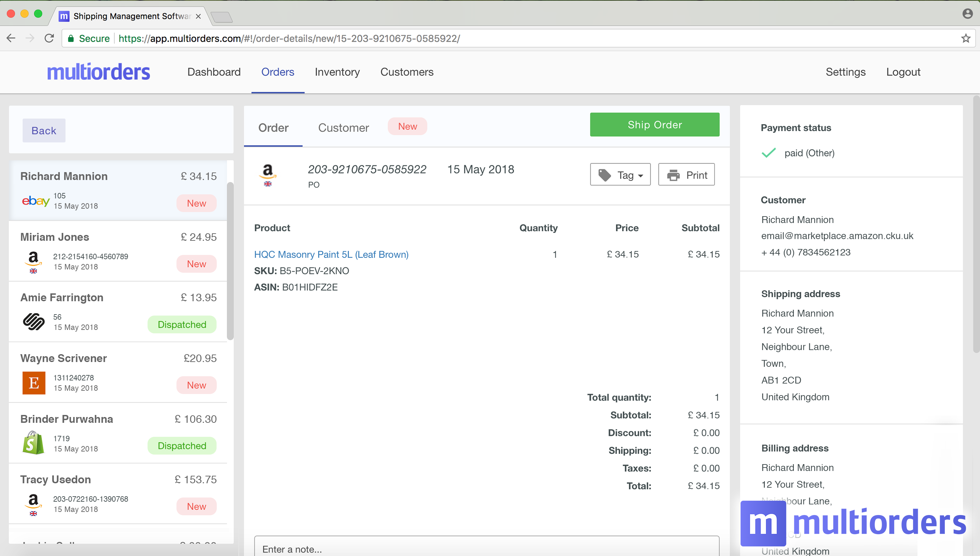The width and height of the screenshot is (980, 556).
Task: Click the Back button in the order list
Action: 44,130
